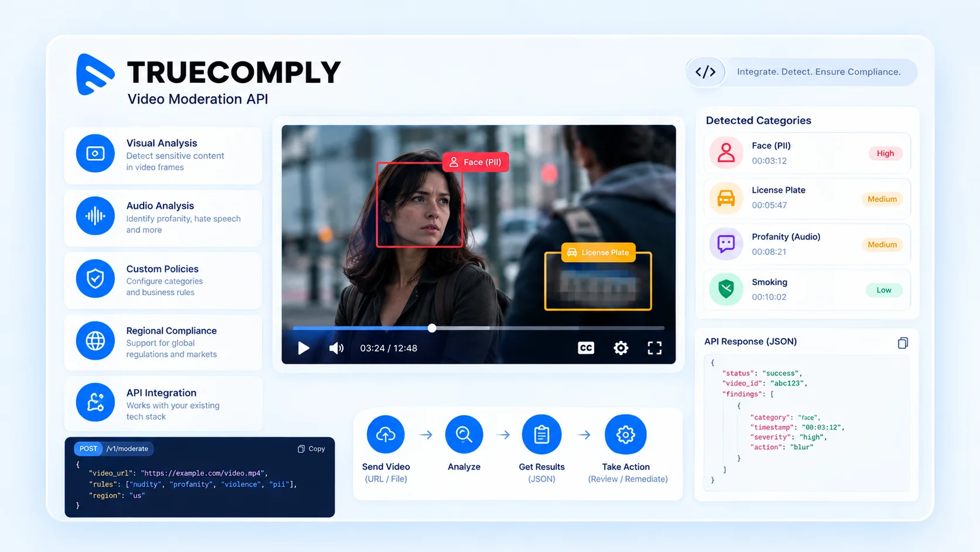Click the "status": "success" JSON line
This screenshot has width=980, height=552.
762,373
